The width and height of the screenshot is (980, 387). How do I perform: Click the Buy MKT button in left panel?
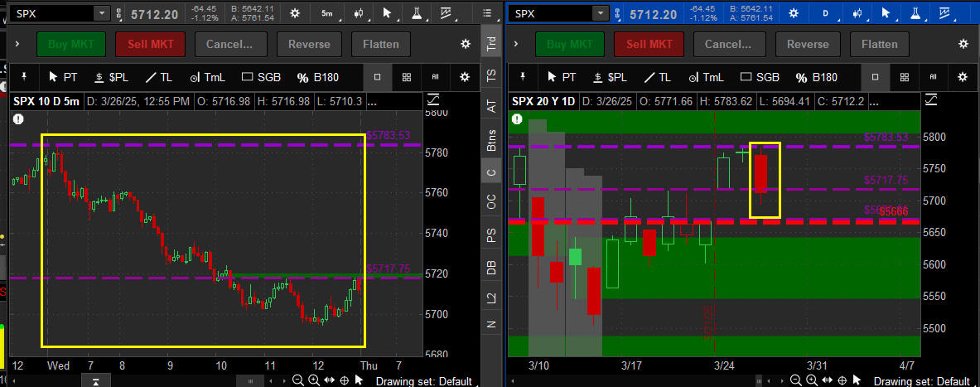click(71, 44)
